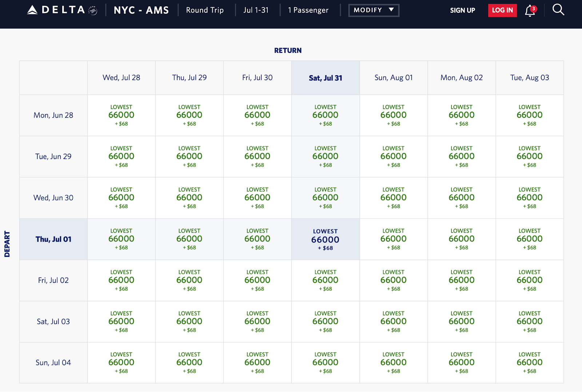
Task: Click the Log In button
Action: (x=502, y=10)
